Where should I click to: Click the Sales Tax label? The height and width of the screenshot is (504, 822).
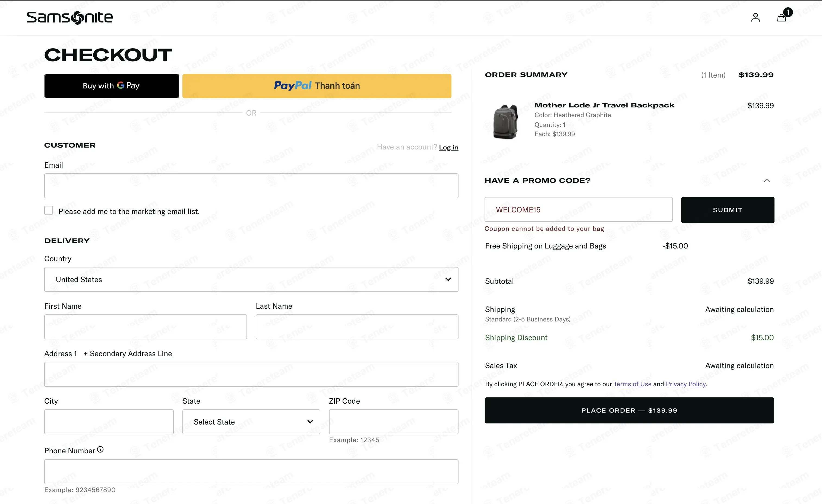[x=501, y=366]
